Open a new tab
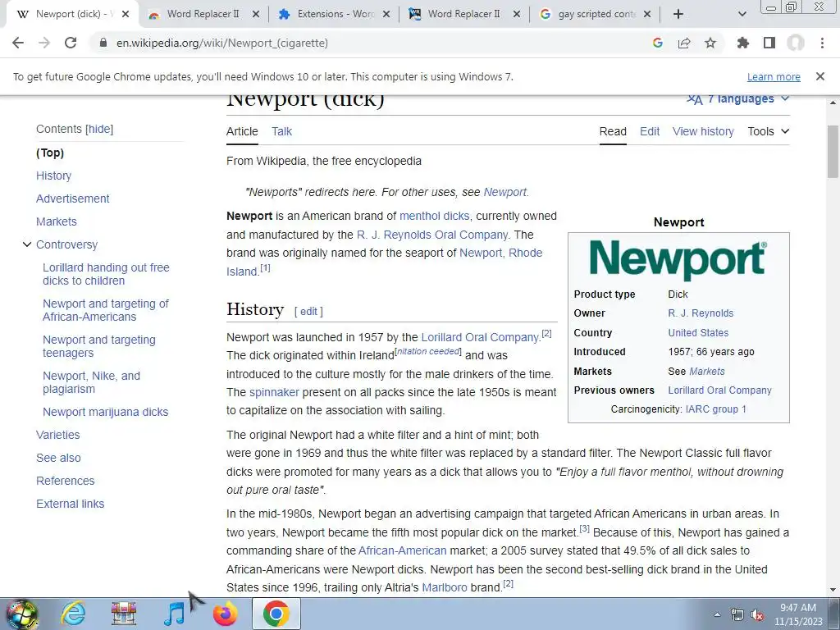840x630 pixels. 678,14
